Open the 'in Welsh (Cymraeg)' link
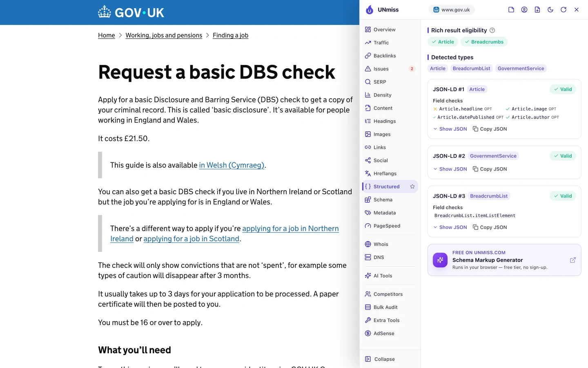588x368 pixels. pos(232,165)
